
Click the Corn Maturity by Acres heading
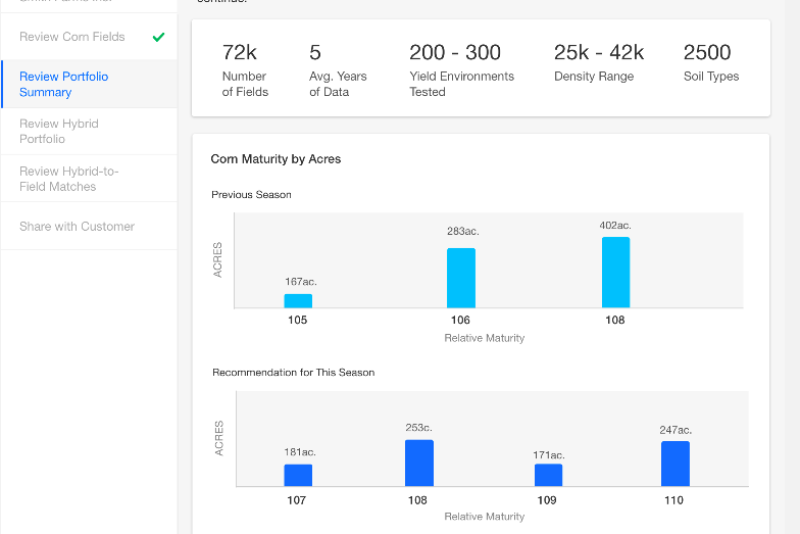click(276, 159)
